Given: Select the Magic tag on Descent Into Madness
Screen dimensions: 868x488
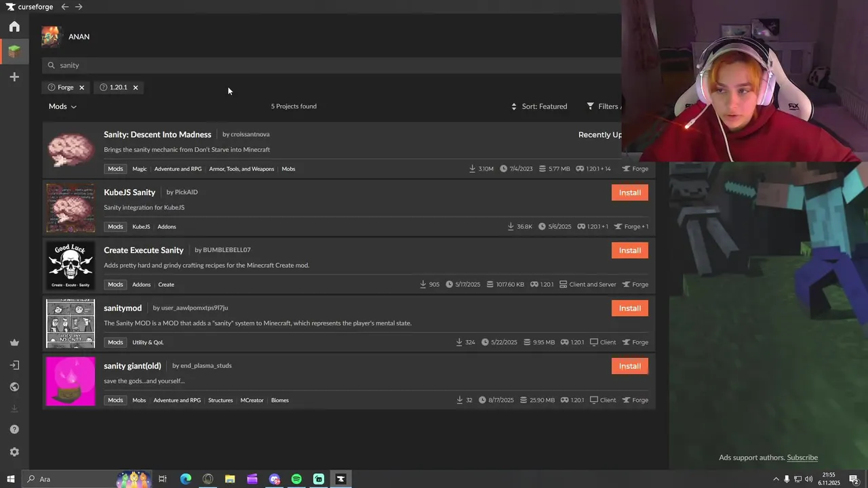Looking at the screenshot, I should click(x=139, y=169).
